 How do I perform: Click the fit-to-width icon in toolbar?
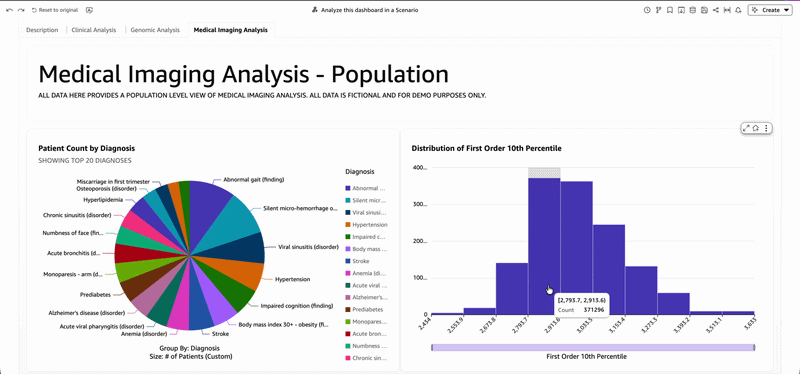point(727,10)
